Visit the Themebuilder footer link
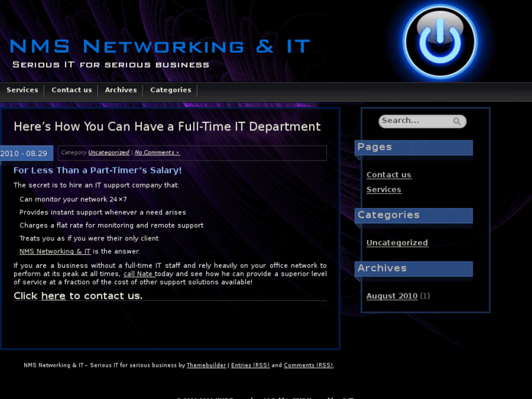 point(206,365)
